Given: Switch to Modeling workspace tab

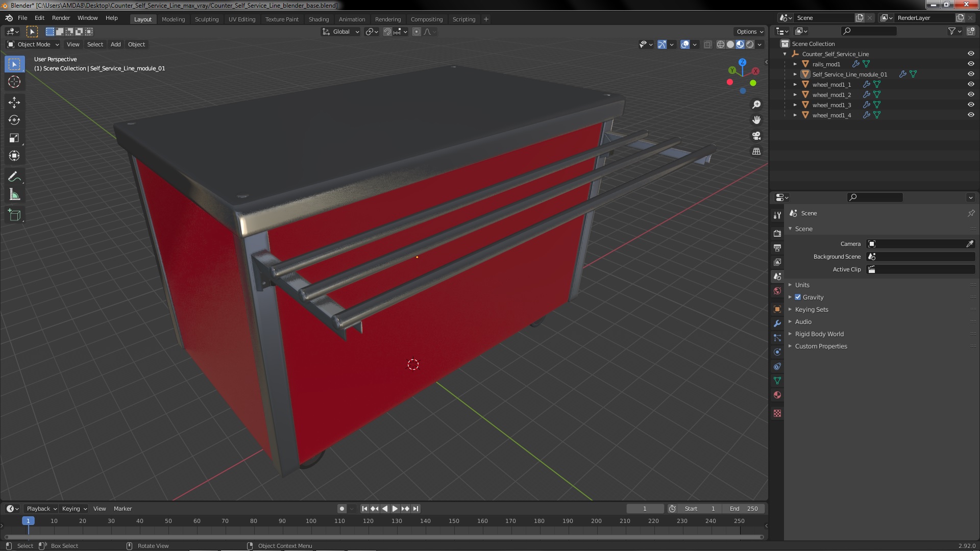Looking at the screenshot, I should click(x=173, y=19).
